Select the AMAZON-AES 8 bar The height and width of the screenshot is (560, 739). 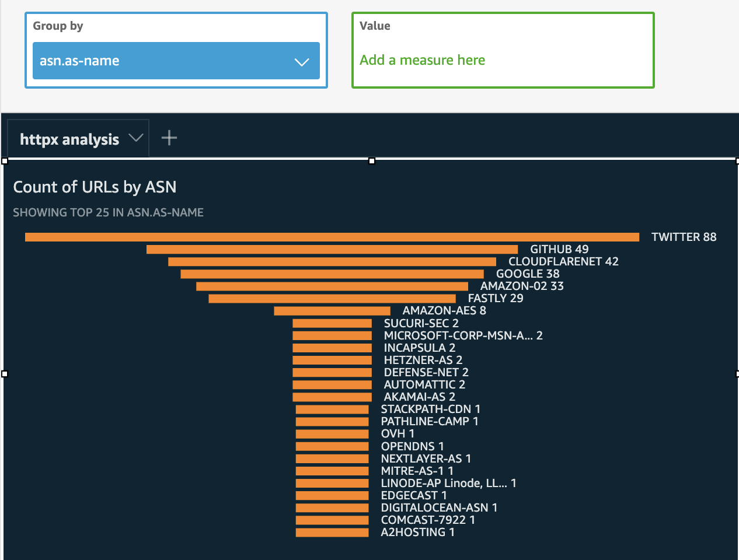[x=332, y=311]
